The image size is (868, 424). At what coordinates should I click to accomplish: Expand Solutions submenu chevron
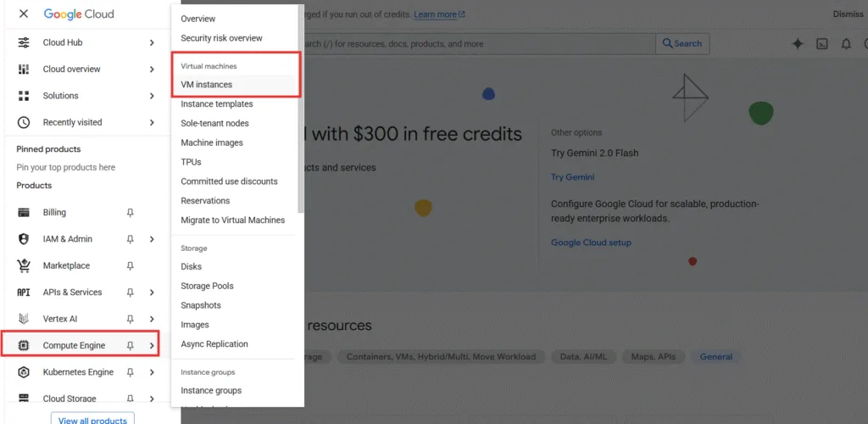click(152, 96)
